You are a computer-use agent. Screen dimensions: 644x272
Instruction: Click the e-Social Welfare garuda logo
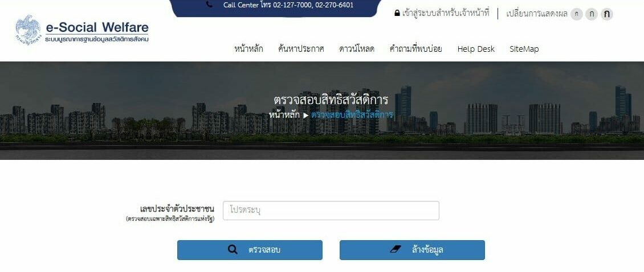(x=28, y=30)
